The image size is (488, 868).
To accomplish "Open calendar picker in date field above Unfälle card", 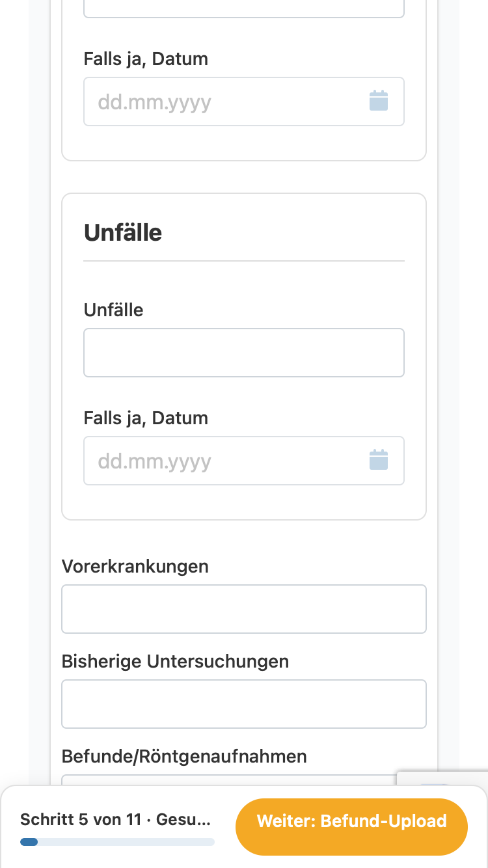I will (x=379, y=101).
